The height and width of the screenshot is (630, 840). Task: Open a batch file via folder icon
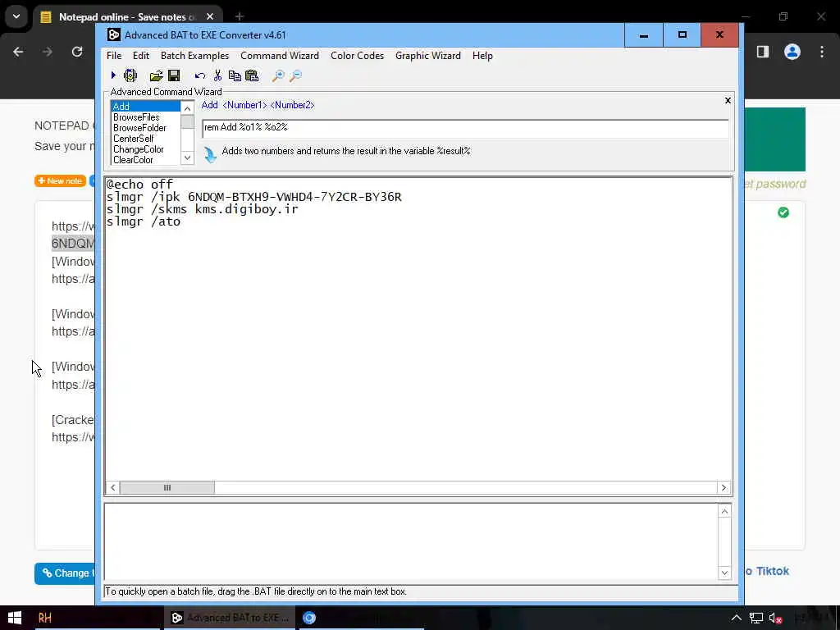[156, 75]
